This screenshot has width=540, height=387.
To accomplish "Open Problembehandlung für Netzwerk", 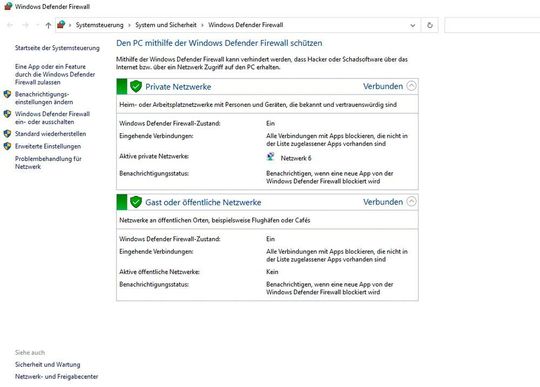I will (48, 163).
